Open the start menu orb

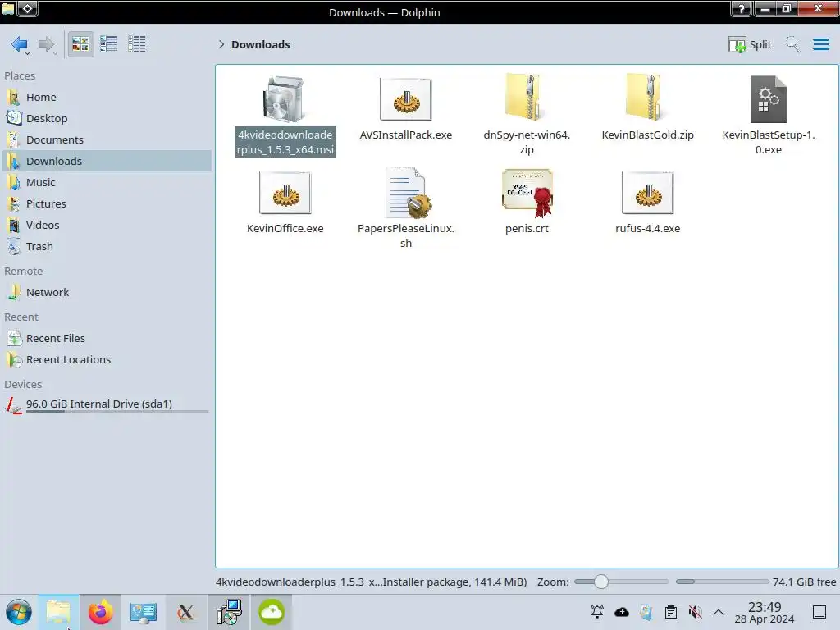pyautogui.click(x=19, y=612)
